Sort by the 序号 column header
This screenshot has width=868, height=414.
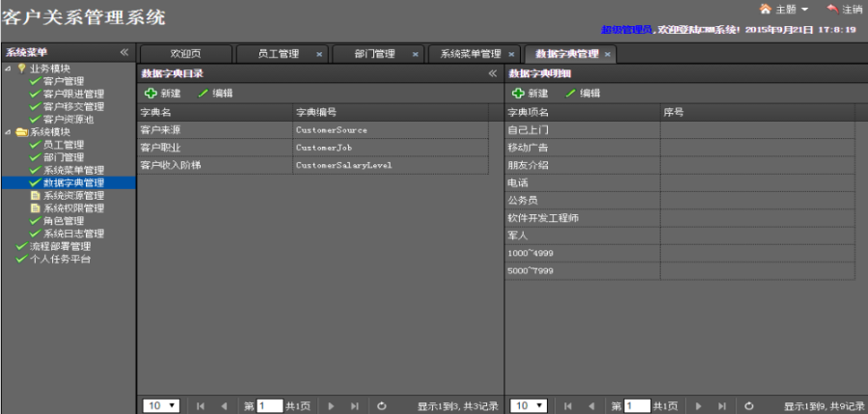pyautogui.click(x=757, y=113)
